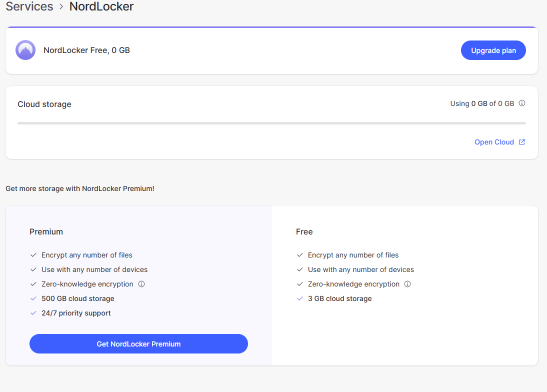Click Premium 'Use with any number of devices' text
Screen dimensions: 547x392
(94, 269)
